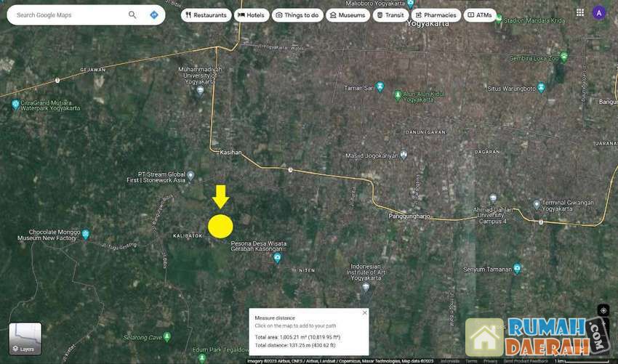This screenshot has height=364, width=618.
Task: Open the Layers map type switcher
Action: 25,339
